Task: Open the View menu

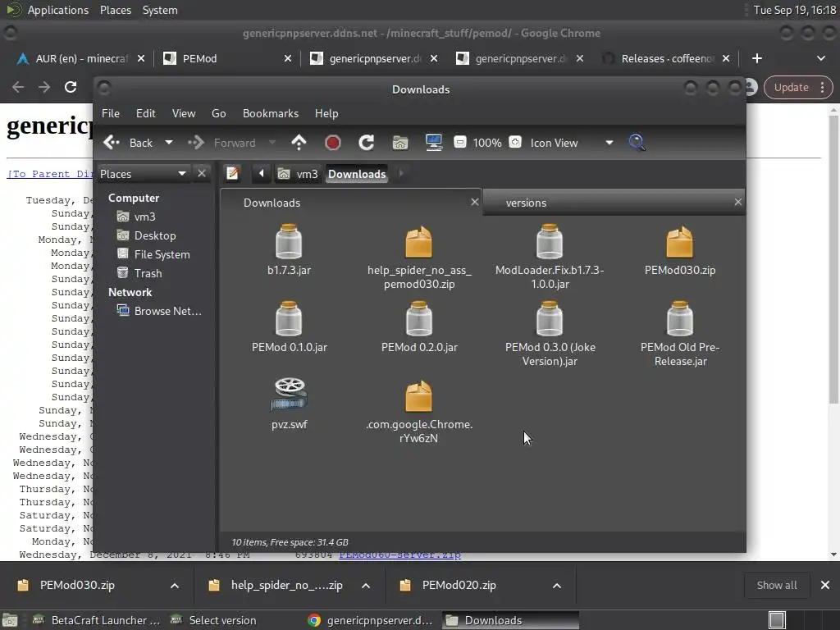Action: coord(184,113)
